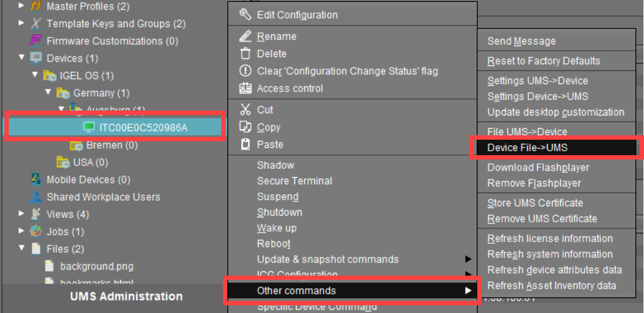Click the Firmware Customizations icon
Screen dimensions: 644x313
pyautogui.click(x=36, y=41)
